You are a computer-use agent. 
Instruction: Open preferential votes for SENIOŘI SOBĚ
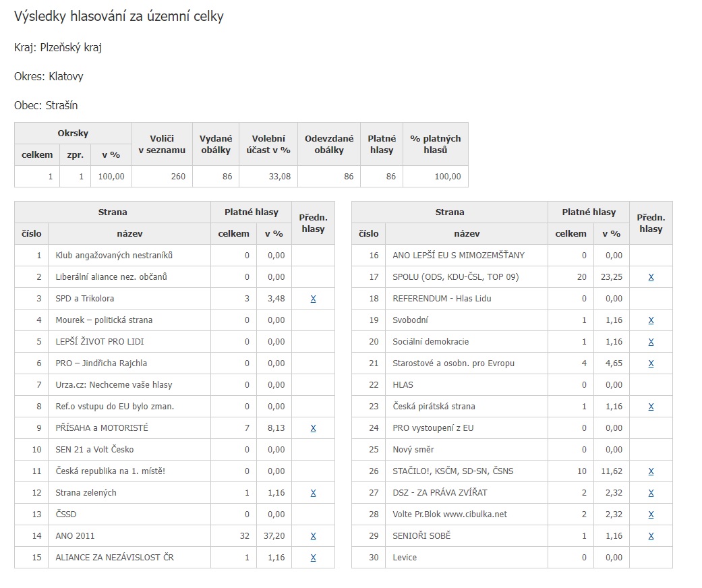pos(651,536)
